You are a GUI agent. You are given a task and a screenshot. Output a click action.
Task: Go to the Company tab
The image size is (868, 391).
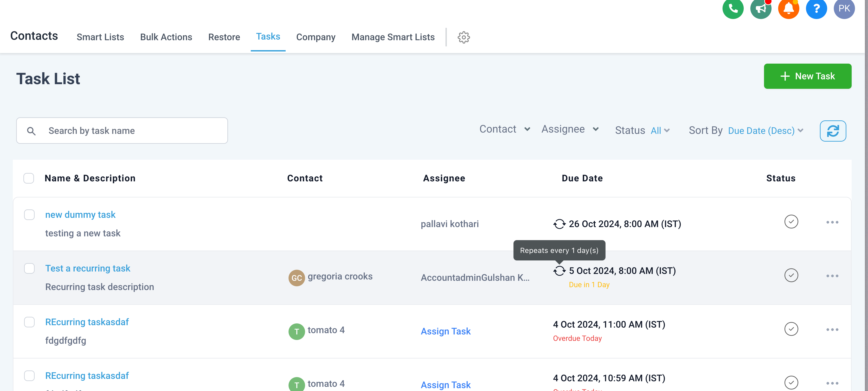tap(316, 37)
